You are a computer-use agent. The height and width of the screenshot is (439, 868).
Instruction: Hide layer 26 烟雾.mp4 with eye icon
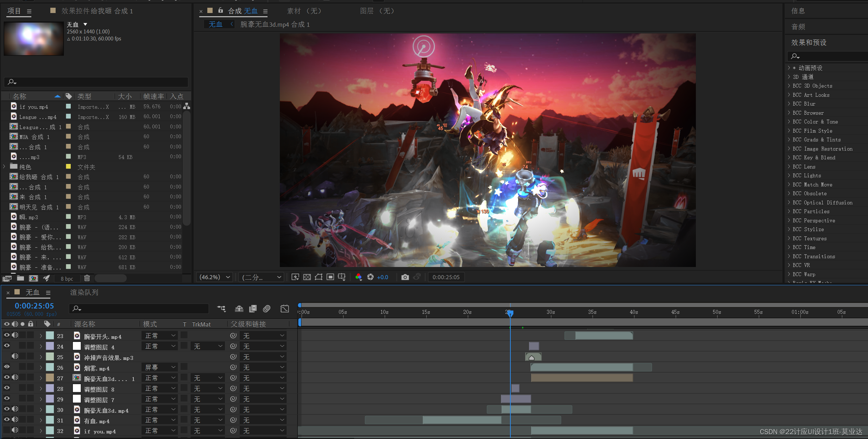point(7,367)
